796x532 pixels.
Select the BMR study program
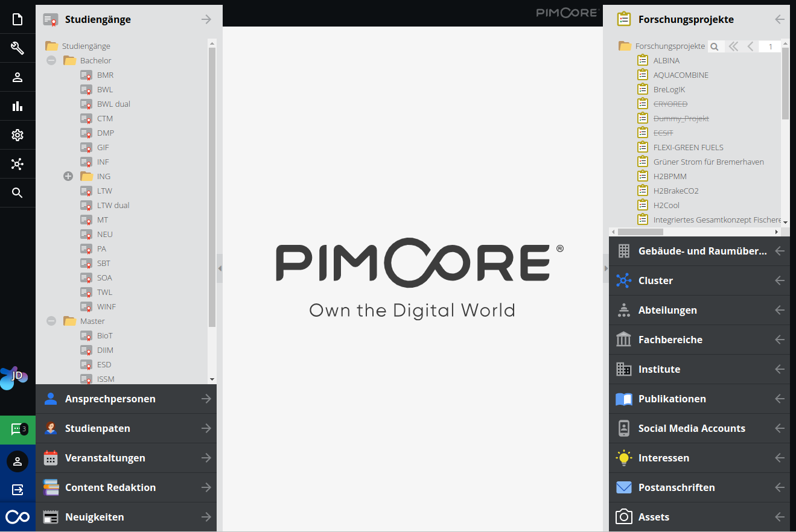pos(105,75)
